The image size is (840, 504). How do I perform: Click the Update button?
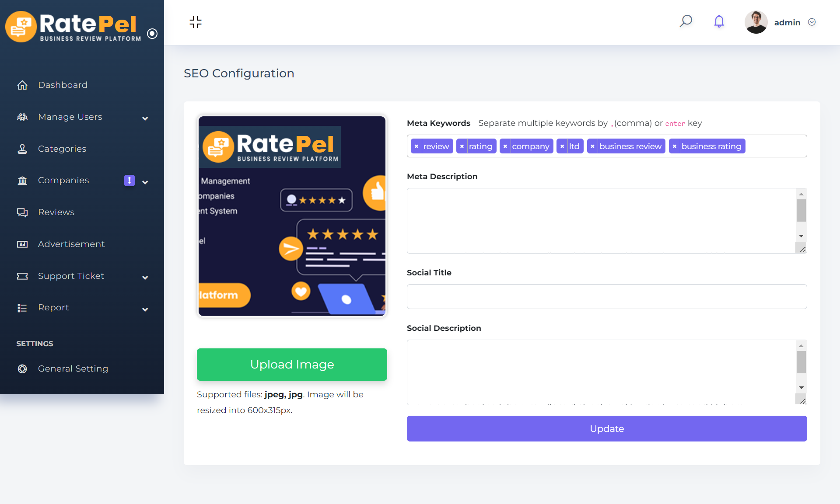click(x=607, y=428)
